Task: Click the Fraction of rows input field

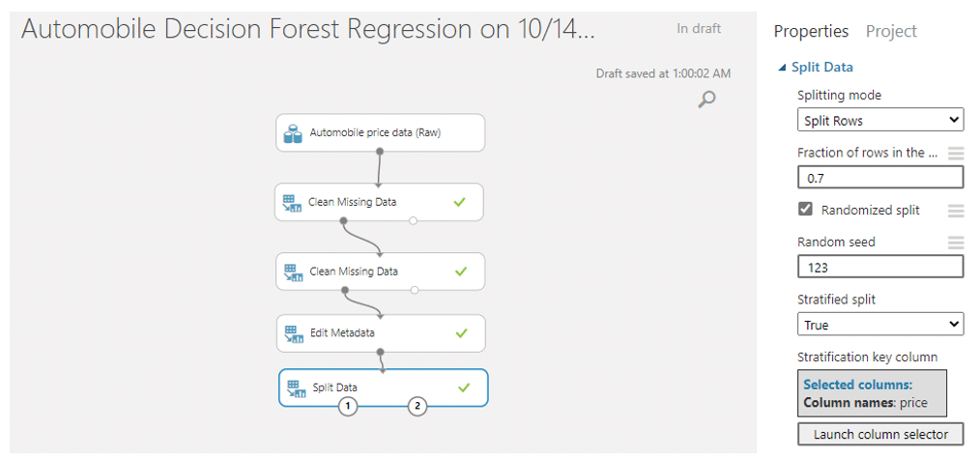Action: [880, 178]
